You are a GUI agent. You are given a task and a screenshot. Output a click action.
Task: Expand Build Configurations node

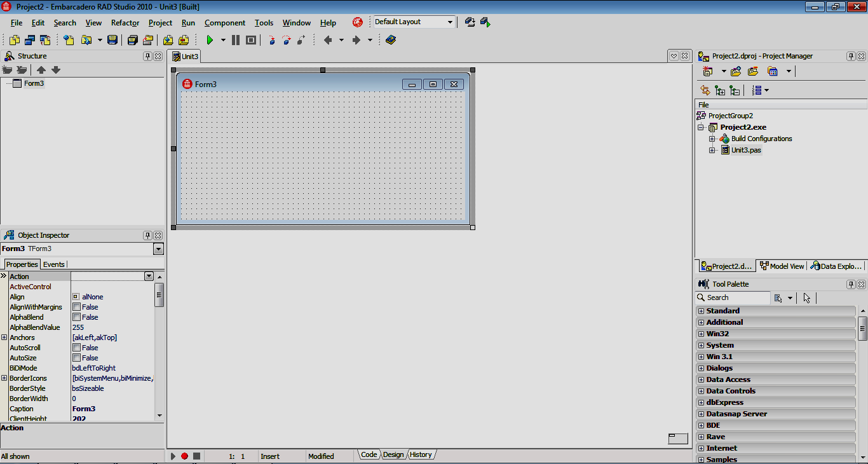pyautogui.click(x=712, y=139)
